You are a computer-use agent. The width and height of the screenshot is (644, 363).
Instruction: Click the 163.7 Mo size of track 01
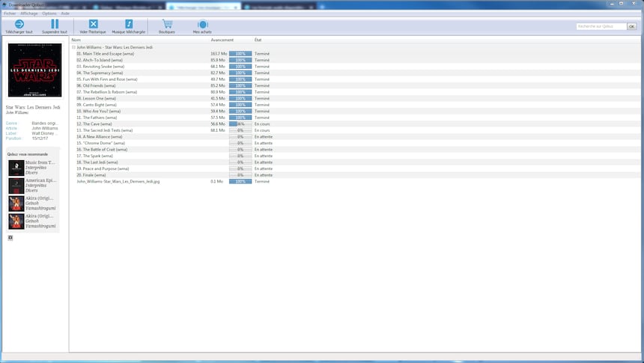(x=219, y=54)
